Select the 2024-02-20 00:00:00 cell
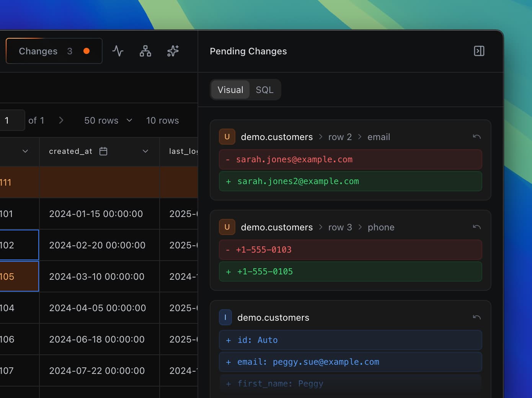 tap(97, 245)
